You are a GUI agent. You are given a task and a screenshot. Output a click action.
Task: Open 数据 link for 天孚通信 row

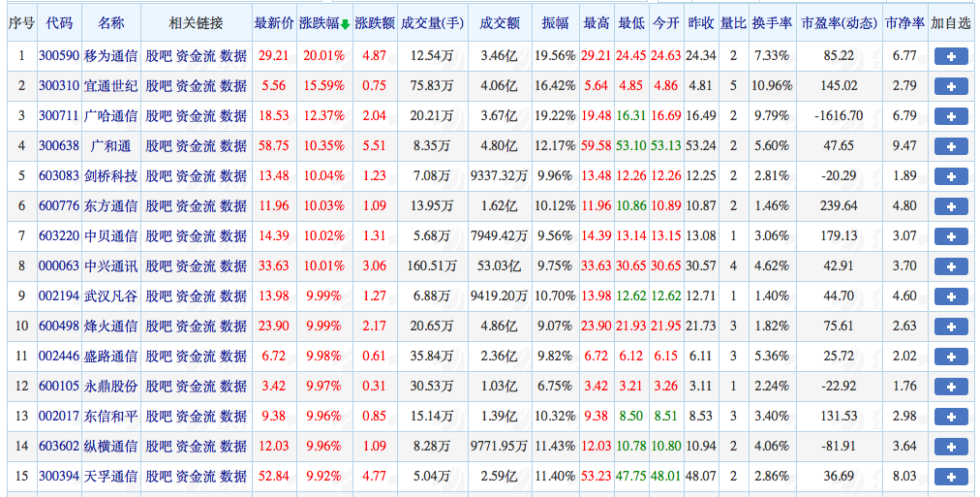click(x=233, y=477)
